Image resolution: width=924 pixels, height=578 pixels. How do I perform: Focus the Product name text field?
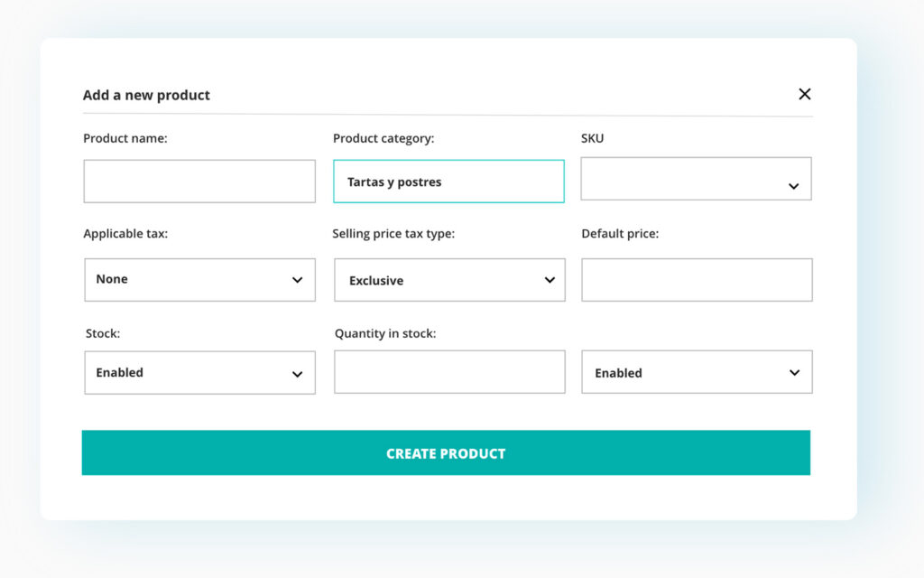pos(199,182)
